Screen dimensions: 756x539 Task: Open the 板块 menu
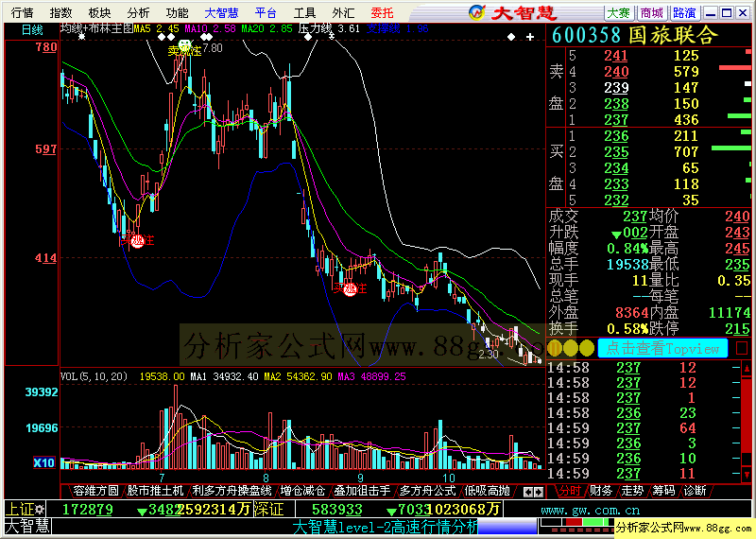[100, 13]
